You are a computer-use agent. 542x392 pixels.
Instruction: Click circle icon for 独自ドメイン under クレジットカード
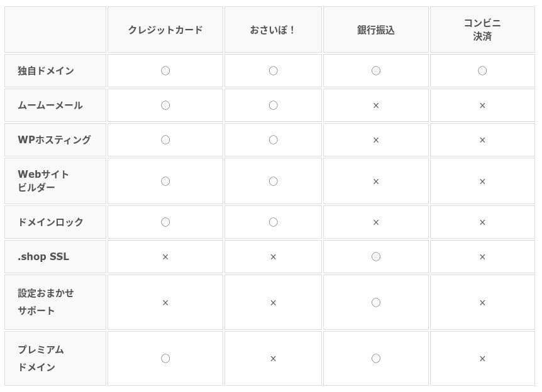pyautogui.click(x=165, y=71)
